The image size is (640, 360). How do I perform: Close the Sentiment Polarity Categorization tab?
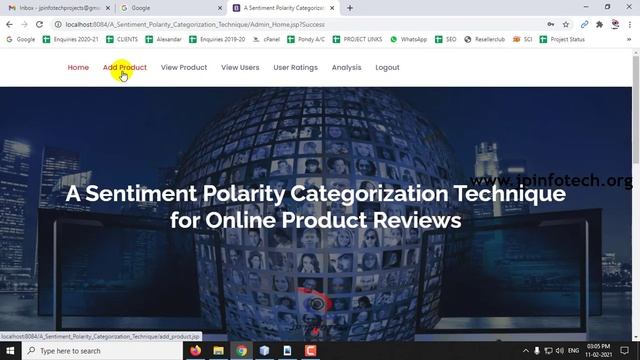click(332, 8)
